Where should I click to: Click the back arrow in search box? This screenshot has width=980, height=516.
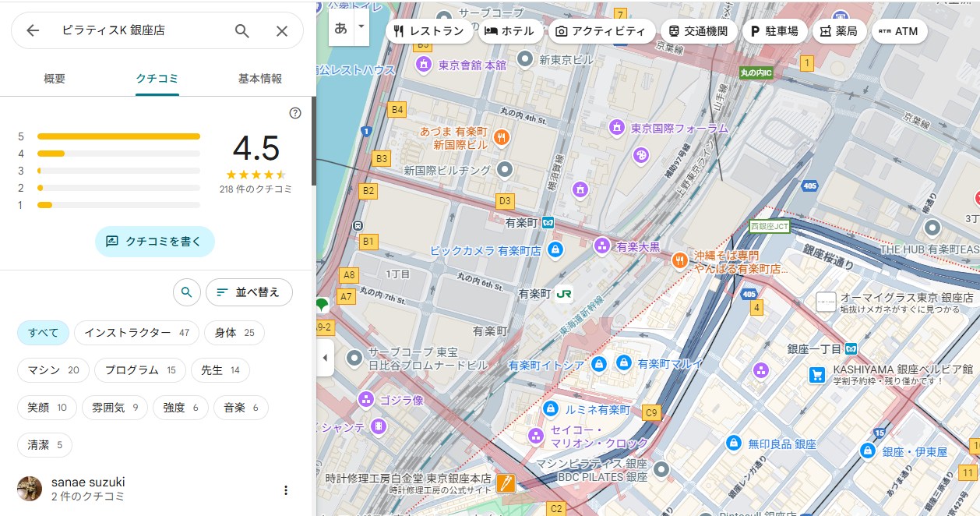pos(33,30)
